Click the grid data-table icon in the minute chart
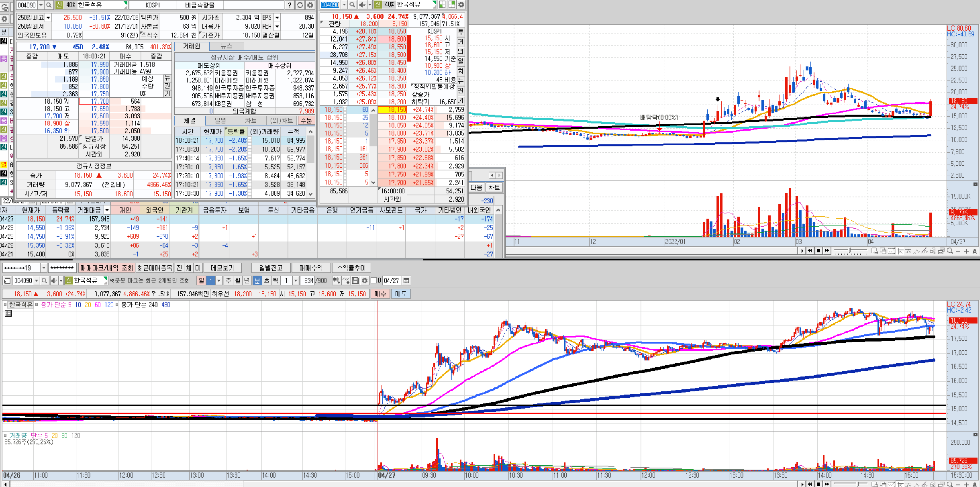980x487 pixels. (x=8, y=313)
